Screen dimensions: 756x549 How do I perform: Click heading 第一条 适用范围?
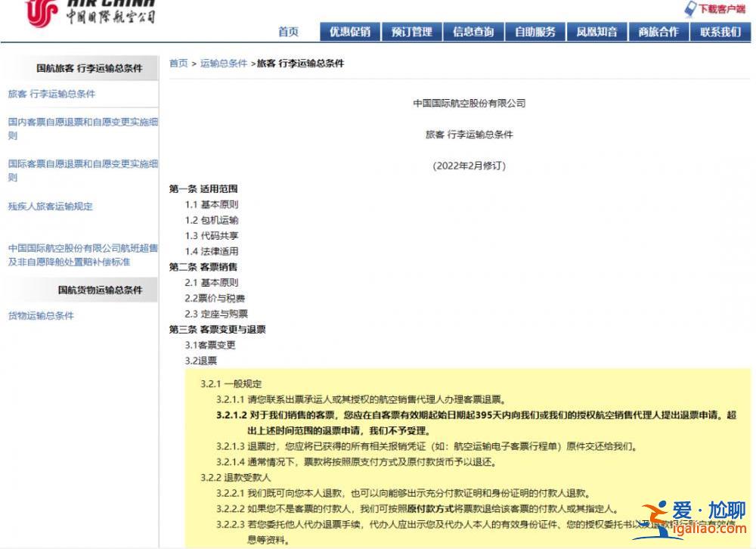[203, 188]
